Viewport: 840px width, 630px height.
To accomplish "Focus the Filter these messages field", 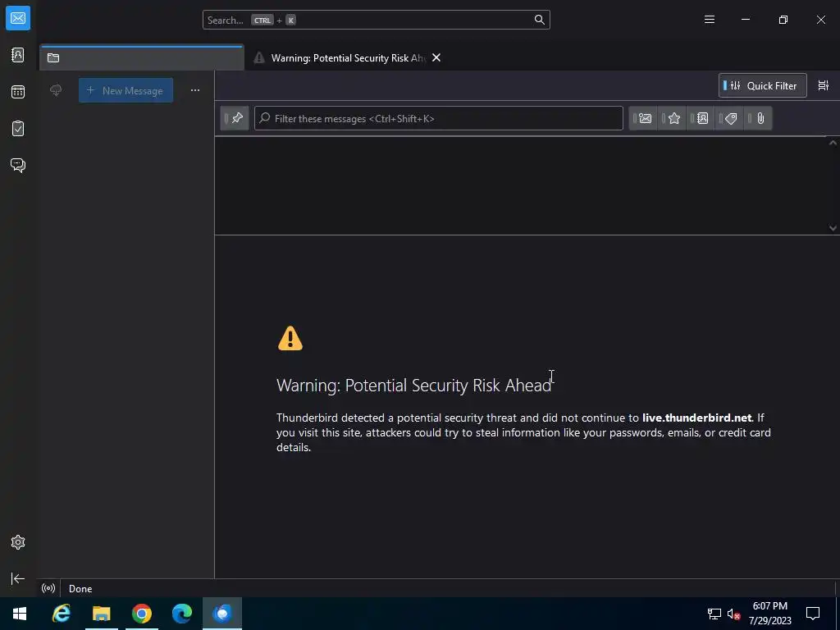I will (439, 118).
